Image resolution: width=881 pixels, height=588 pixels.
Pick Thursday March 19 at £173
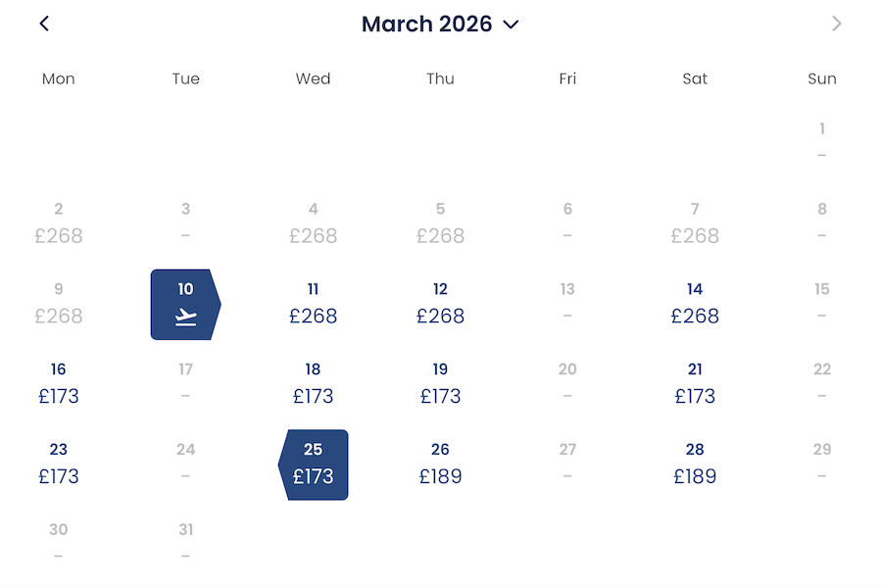441,384
